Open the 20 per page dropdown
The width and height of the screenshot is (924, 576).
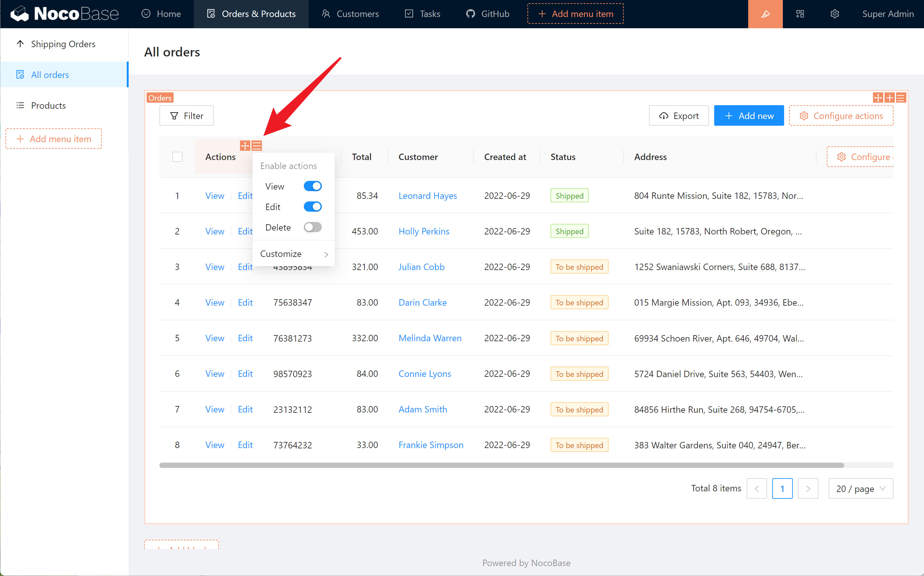[x=860, y=488]
